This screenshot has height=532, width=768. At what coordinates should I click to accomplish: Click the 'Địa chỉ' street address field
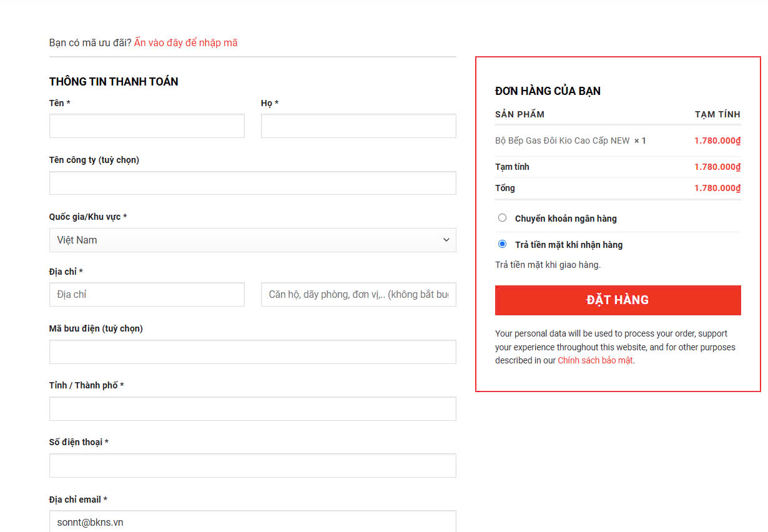(147, 295)
